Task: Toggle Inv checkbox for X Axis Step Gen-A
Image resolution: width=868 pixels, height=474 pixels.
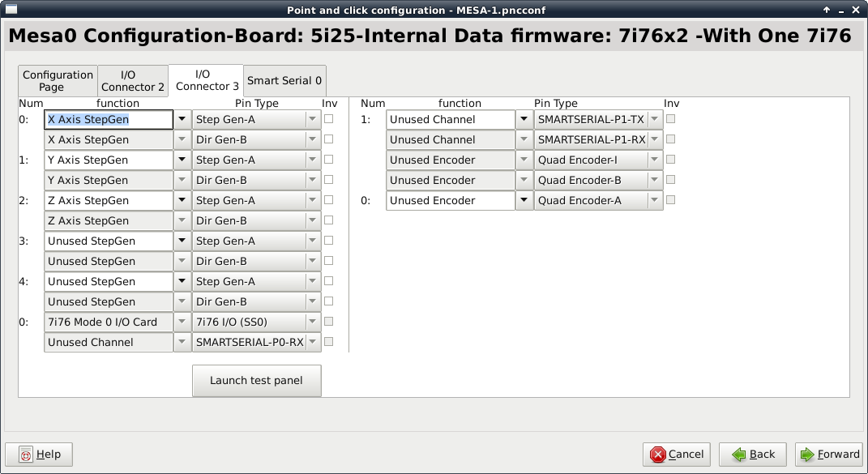Action: (328, 119)
